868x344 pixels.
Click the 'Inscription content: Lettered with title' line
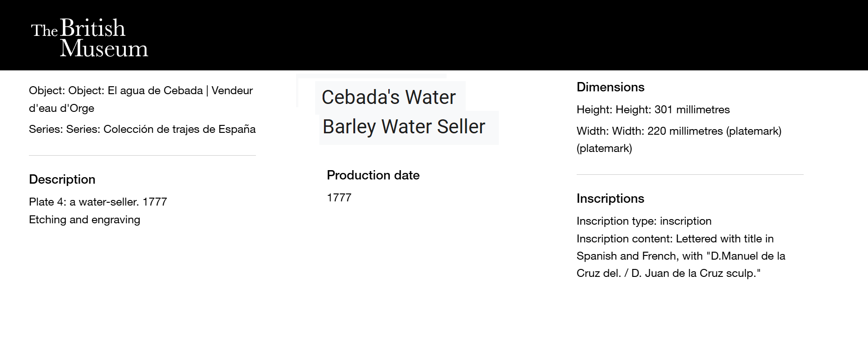675,239
